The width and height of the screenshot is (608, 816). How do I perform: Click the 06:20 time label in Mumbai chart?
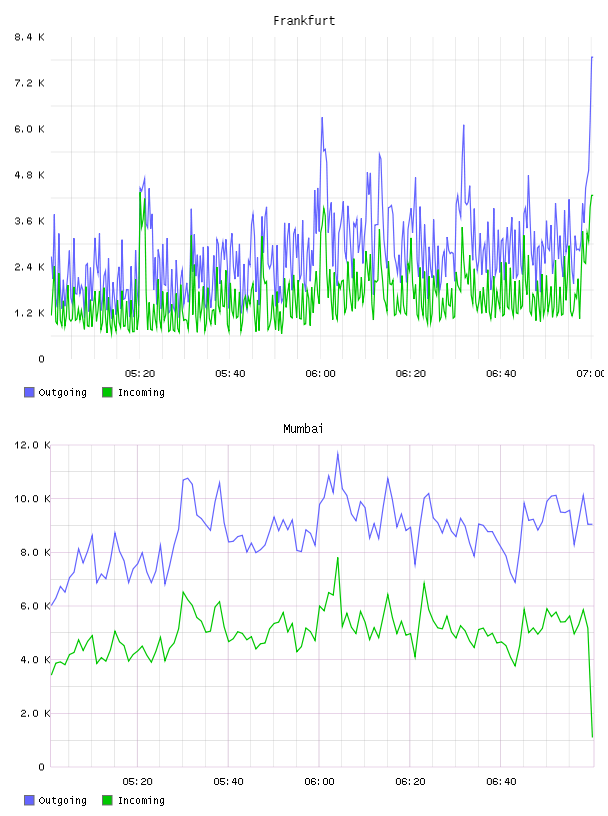(x=410, y=782)
